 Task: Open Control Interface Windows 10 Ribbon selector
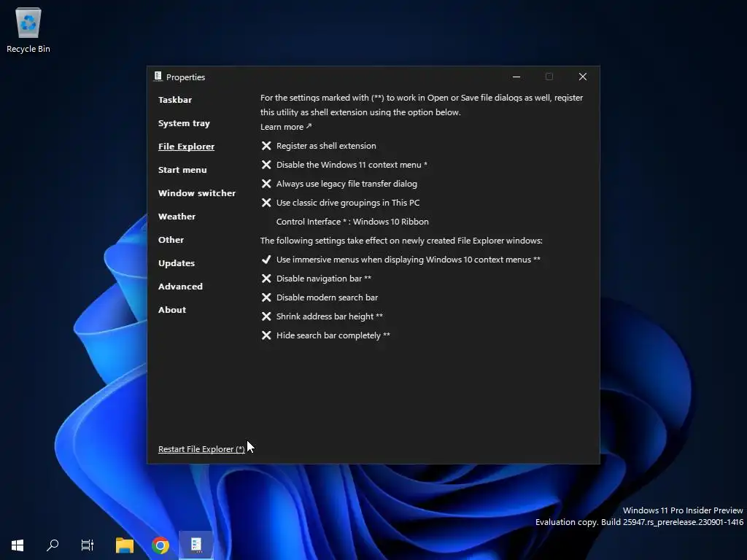tap(352, 222)
